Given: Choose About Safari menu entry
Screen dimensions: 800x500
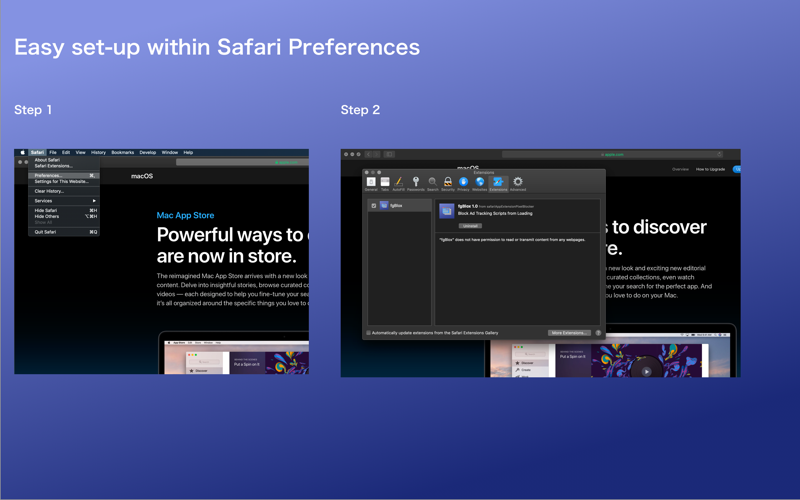Looking at the screenshot, I should pyautogui.click(x=64, y=160).
